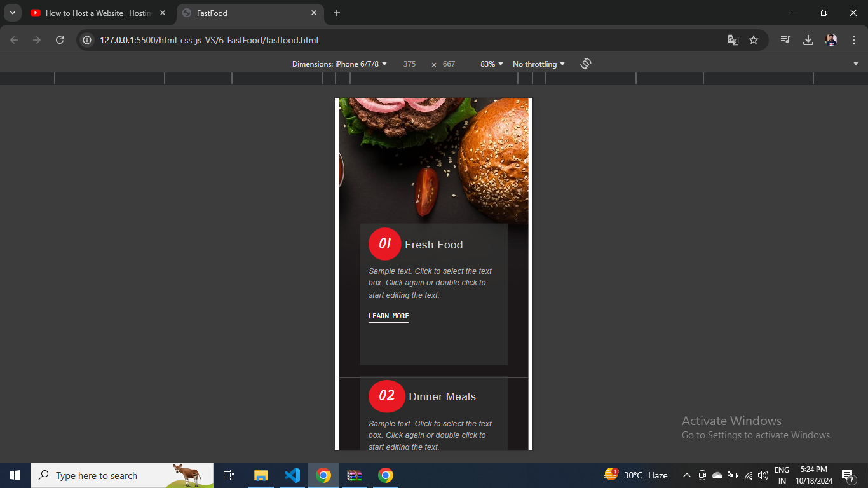The width and height of the screenshot is (868, 488).
Task: Click the Windows taskbar search box
Action: [122, 475]
